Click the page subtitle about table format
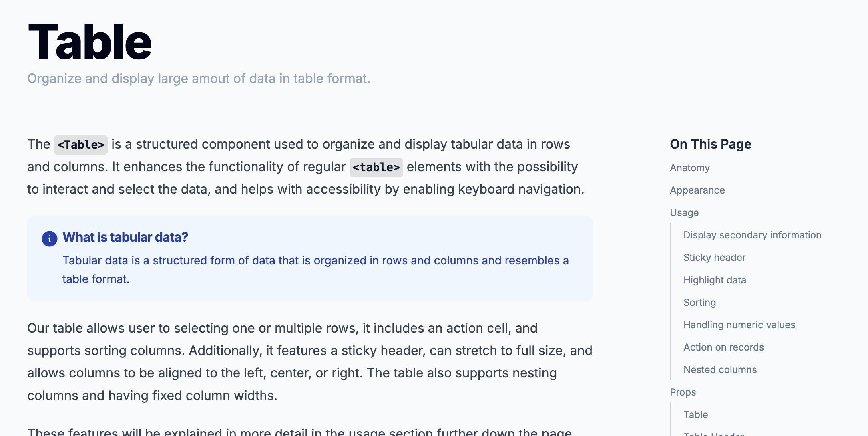The height and width of the screenshot is (436, 868). tap(199, 79)
